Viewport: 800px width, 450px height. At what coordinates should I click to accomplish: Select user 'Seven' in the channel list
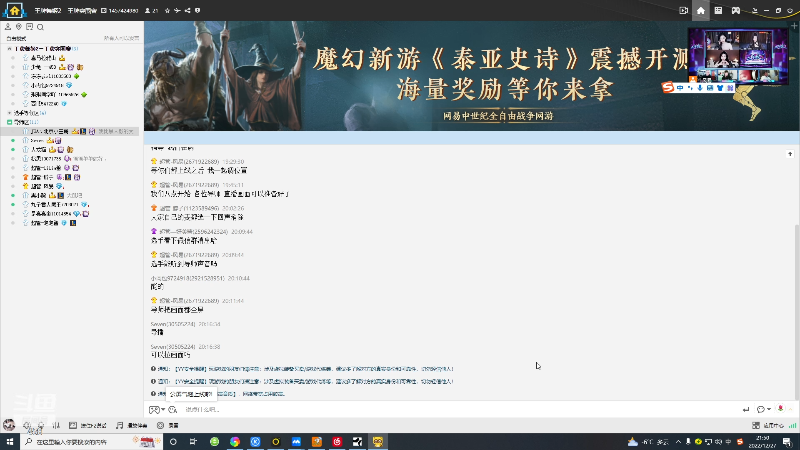[37, 140]
